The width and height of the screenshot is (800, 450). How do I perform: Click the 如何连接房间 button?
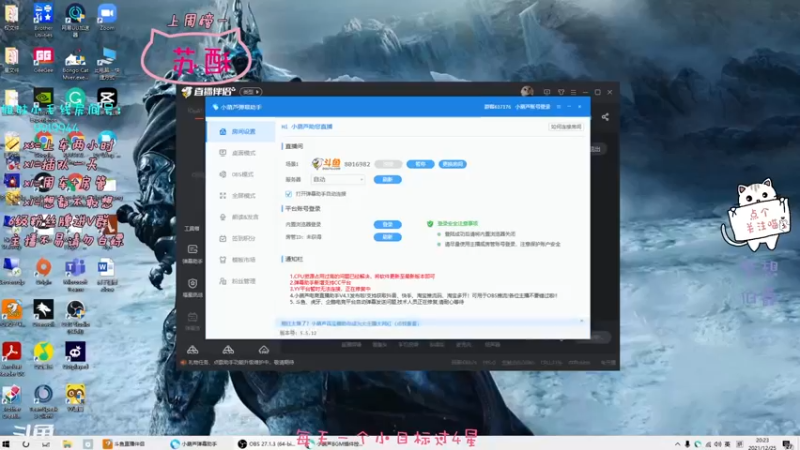[566, 127]
